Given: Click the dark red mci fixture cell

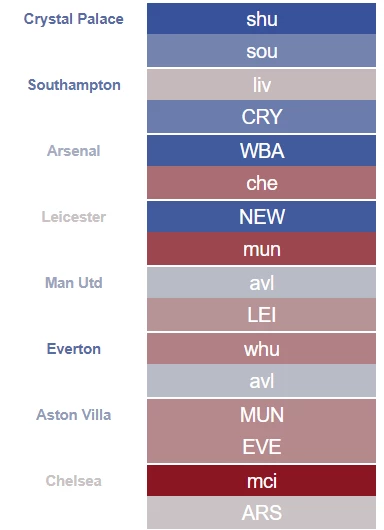Looking at the screenshot, I should coord(261,481).
